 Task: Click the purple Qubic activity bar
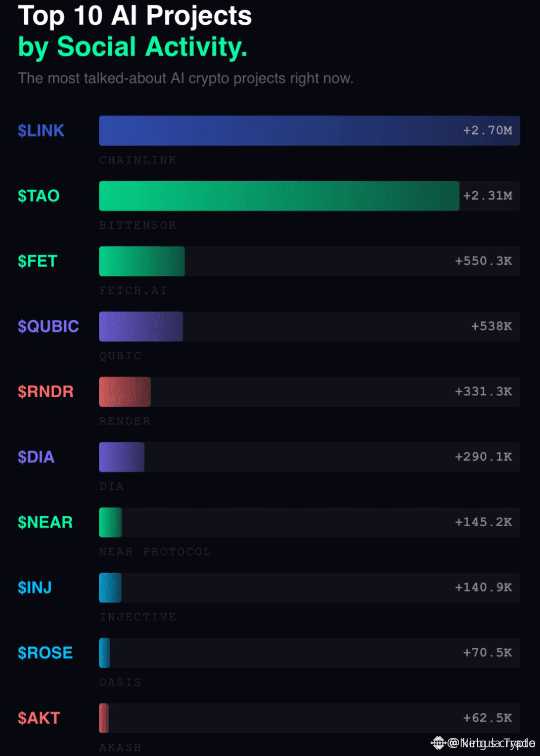141,326
